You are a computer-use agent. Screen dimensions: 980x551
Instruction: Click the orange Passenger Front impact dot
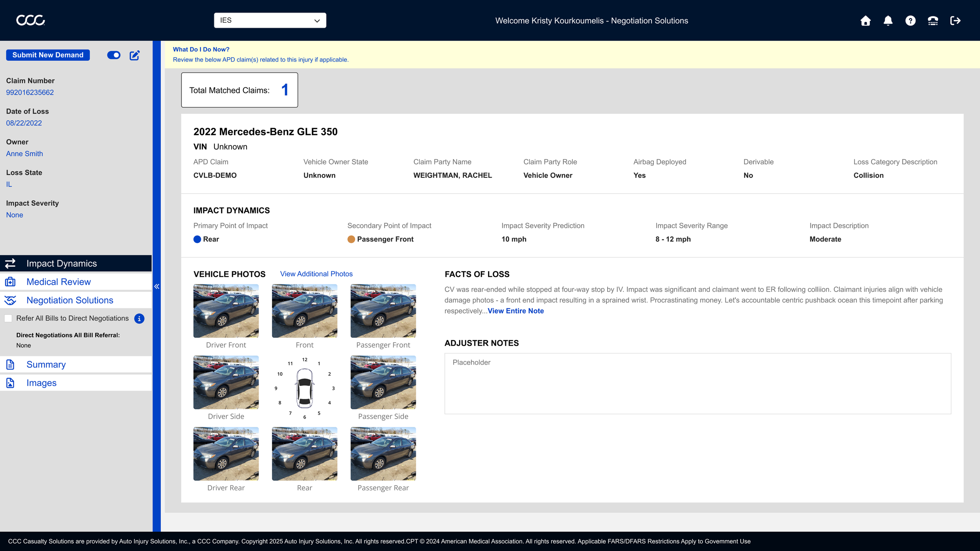click(x=351, y=239)
